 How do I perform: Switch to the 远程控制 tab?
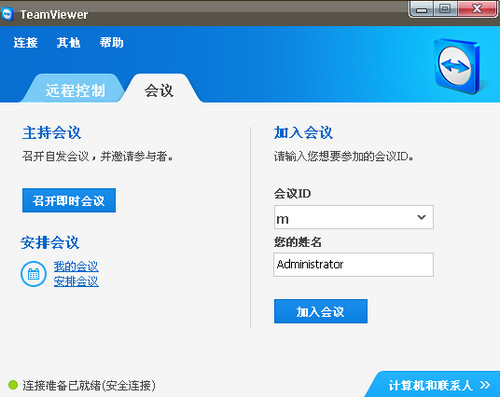tap(75, 90)
